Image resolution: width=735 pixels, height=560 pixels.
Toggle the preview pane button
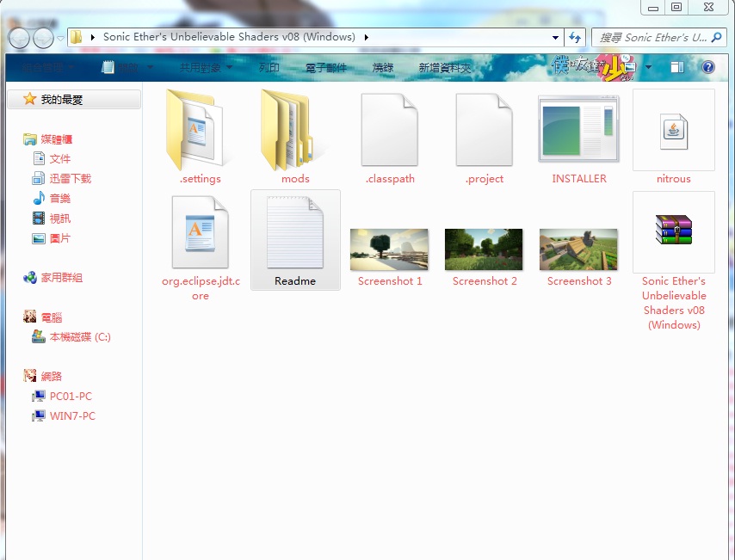pyautogui.click(x=677, y=67)
